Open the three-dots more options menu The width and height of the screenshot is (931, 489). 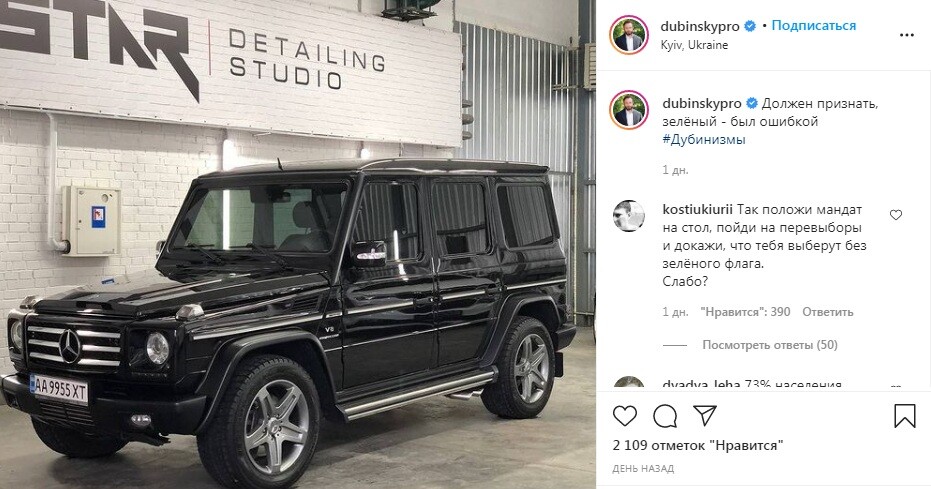907,35
